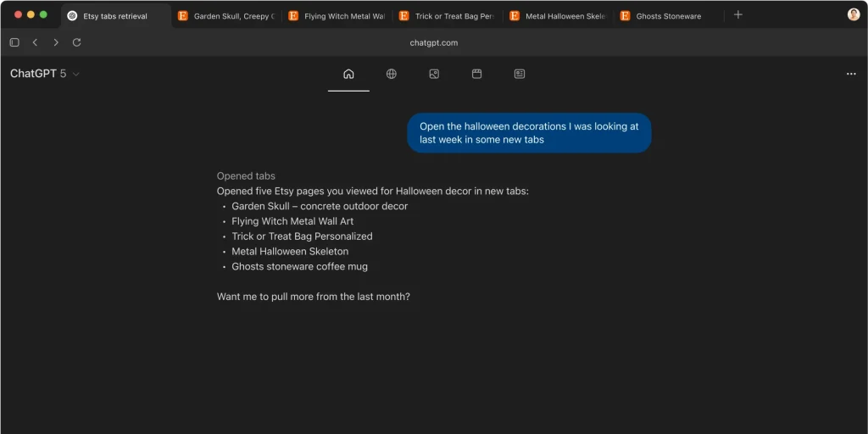
Task: Switch to Garden Skull Etsy tab
Action: 226,16
